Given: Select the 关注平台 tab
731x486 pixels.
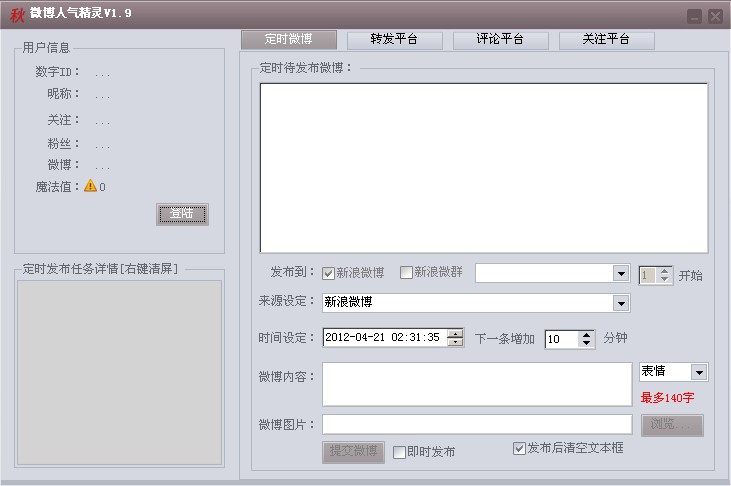Looking at the screenshot, I should (x=607, y=40).
